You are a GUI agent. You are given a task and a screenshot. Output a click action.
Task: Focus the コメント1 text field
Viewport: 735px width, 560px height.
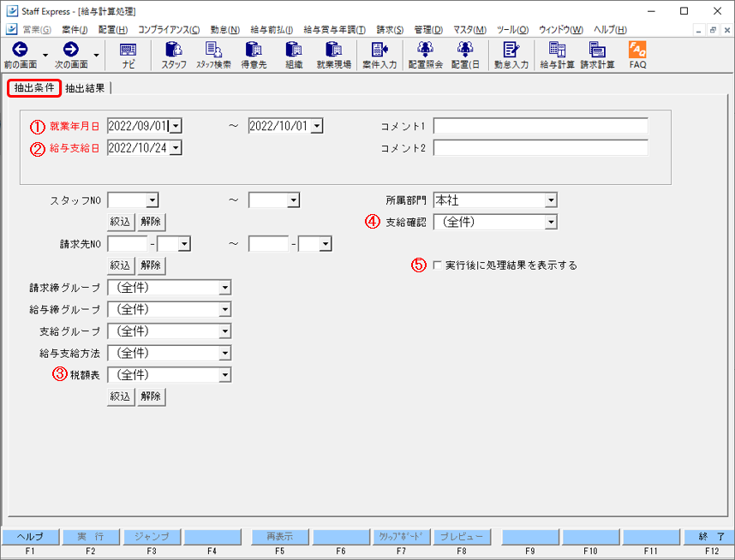(541, 126)
